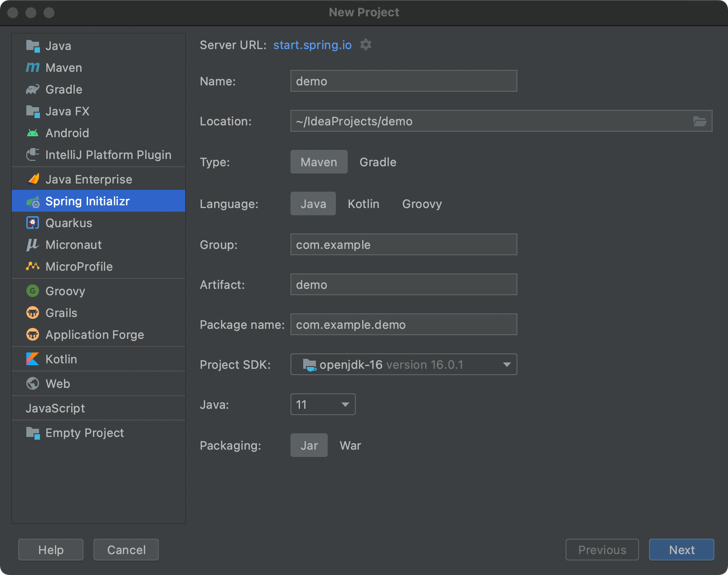Select Jar packaging
This screenshot has width=728, height=575.
pos(309,446)
